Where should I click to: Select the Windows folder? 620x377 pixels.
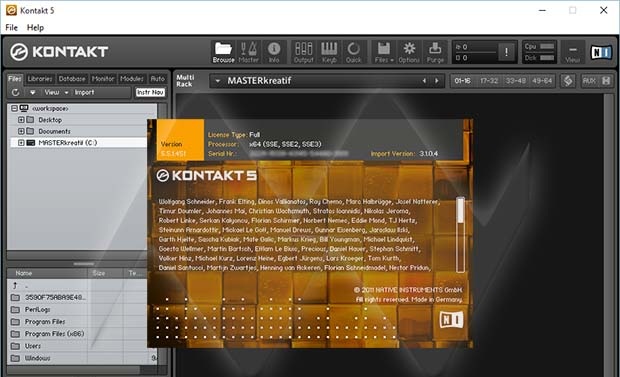click(38, 358)
